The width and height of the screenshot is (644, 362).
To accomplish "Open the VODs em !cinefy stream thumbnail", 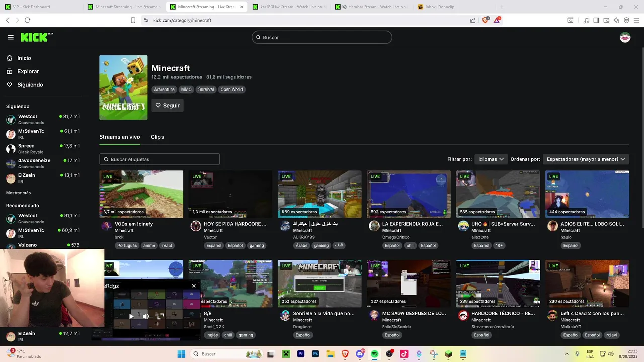I will [141, 194].
